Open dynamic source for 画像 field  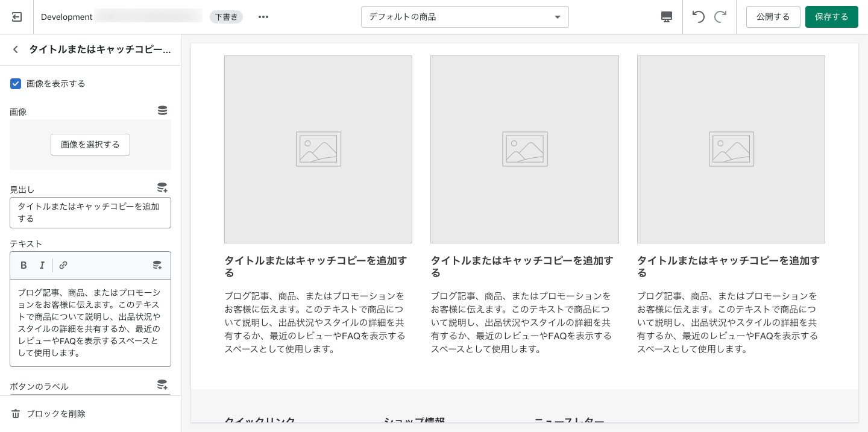(163, 111)
